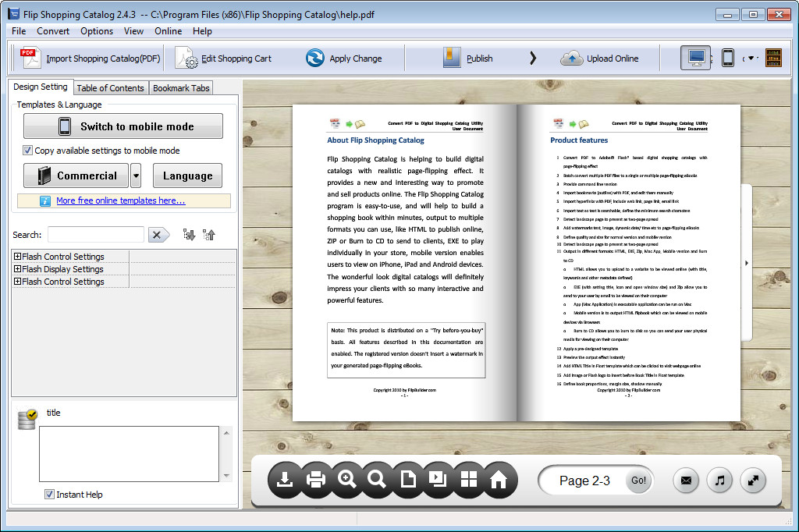Click the Commercial template button

77,176
